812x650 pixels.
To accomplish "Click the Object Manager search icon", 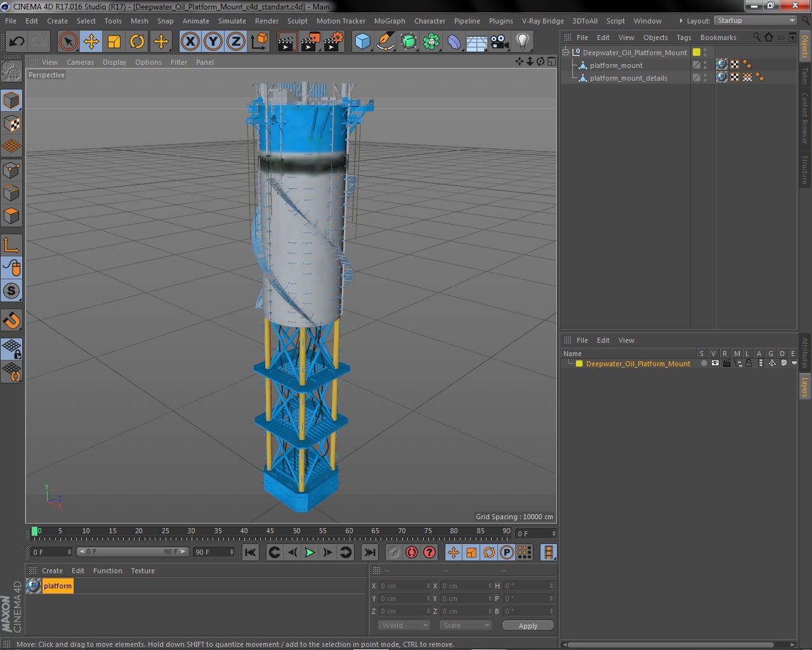I will pos(756,37).
